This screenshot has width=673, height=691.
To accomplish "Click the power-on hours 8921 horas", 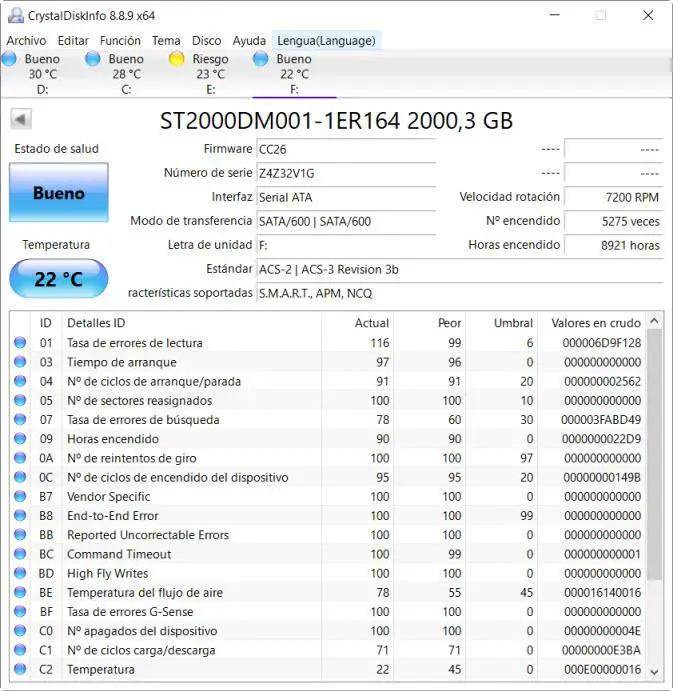I will tap(614, 245).
